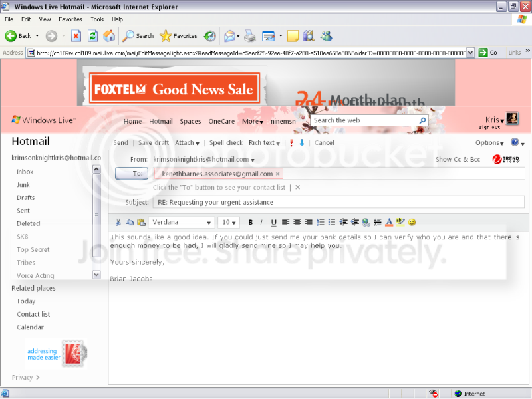Open text highlight color picker

400,222
